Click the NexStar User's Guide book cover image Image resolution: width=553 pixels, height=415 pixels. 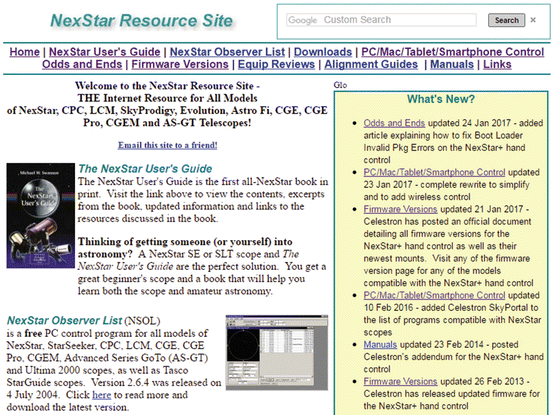[41, 215]
